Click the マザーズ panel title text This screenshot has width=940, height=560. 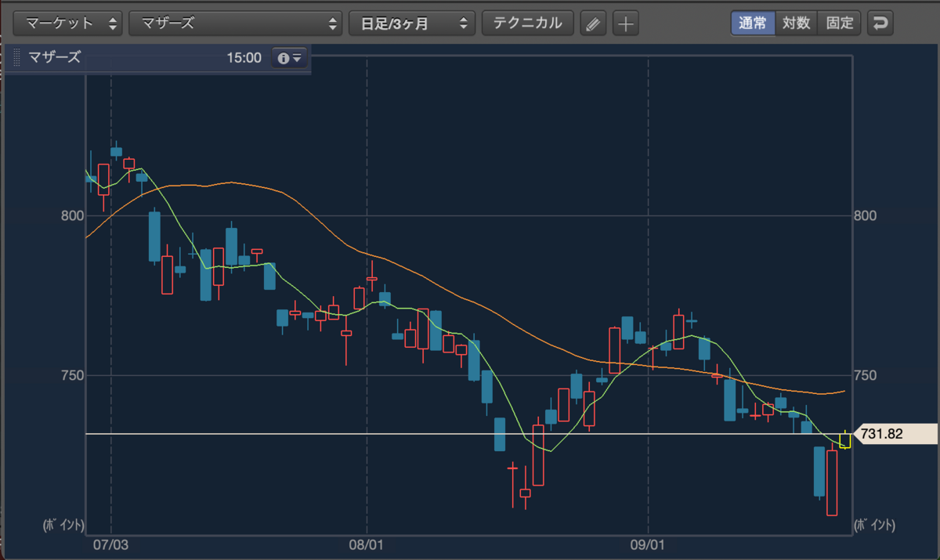point(54,57)
